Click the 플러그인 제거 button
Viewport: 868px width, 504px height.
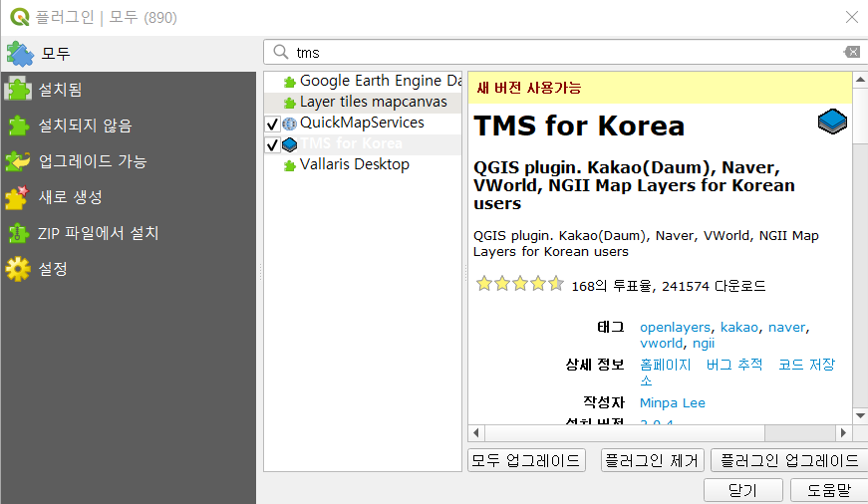pyautogui.click(x=652, y=460)
